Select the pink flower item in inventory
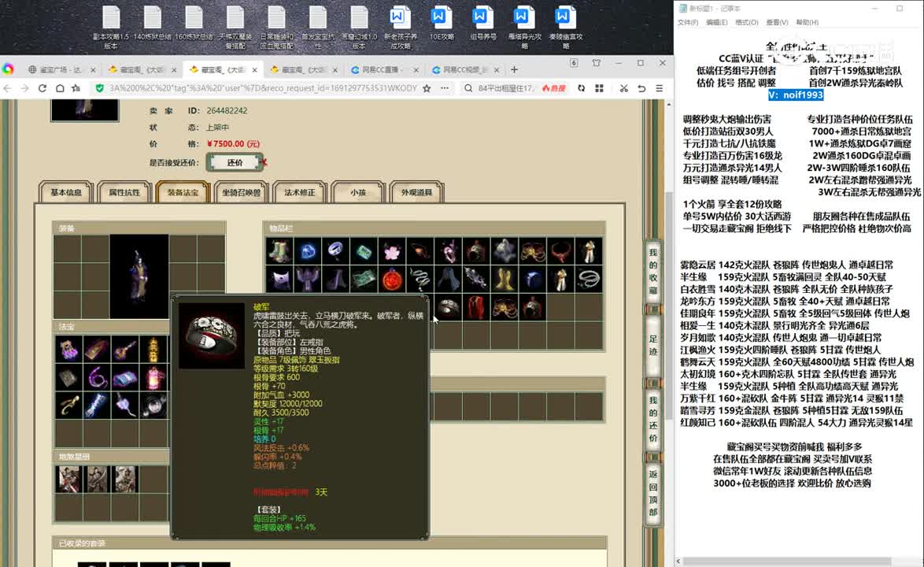This screenshot has height=567, width=924. (392, 252)
